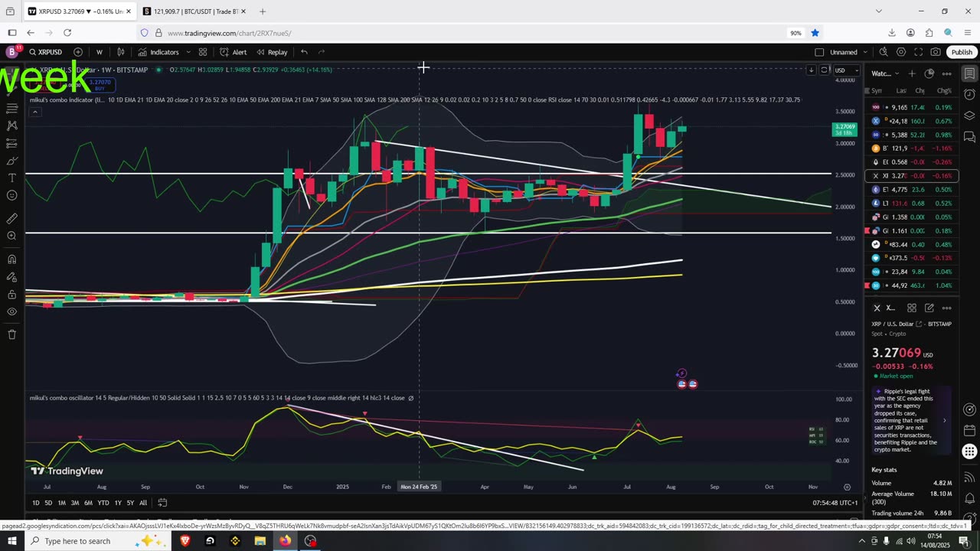Select the Text annotation tool

pos(11,178)
